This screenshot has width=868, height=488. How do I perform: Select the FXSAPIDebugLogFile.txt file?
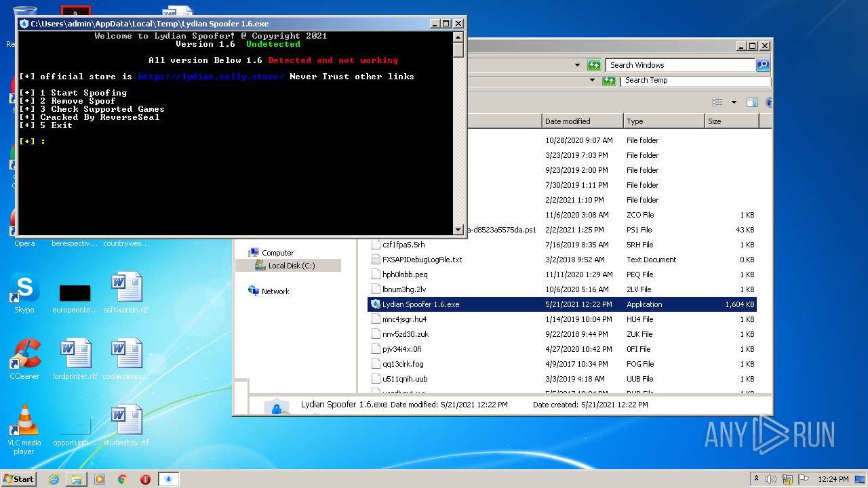coord(561,260)
